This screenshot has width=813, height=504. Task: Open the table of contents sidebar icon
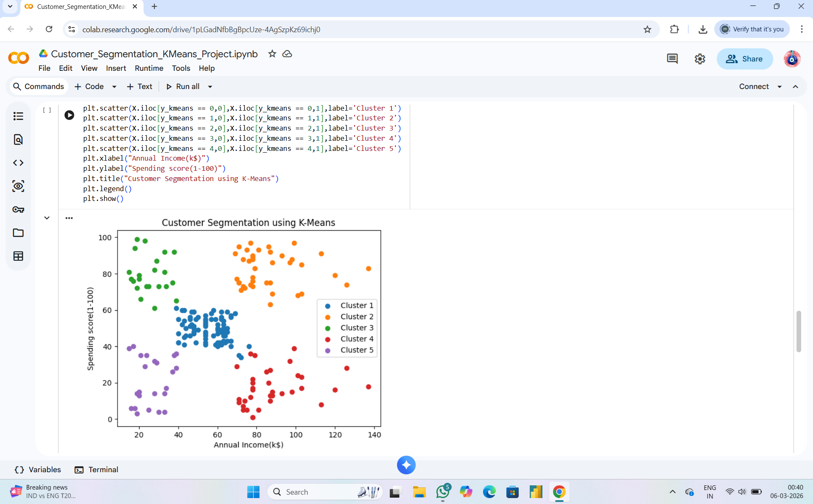18,116
